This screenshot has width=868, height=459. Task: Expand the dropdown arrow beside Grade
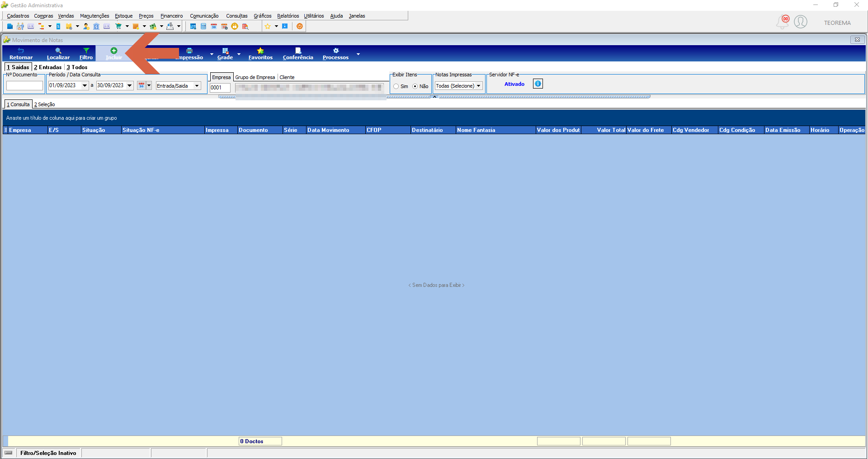pos(239,54)
